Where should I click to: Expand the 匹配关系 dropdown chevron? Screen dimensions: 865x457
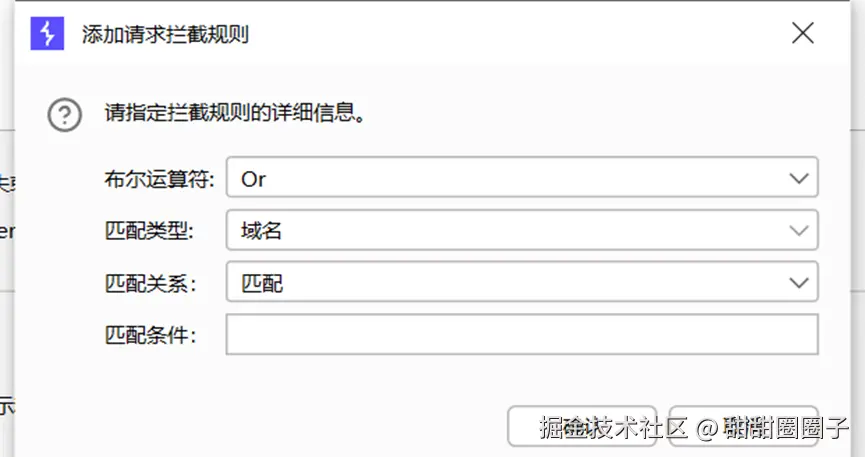click(x=798, y=283)
